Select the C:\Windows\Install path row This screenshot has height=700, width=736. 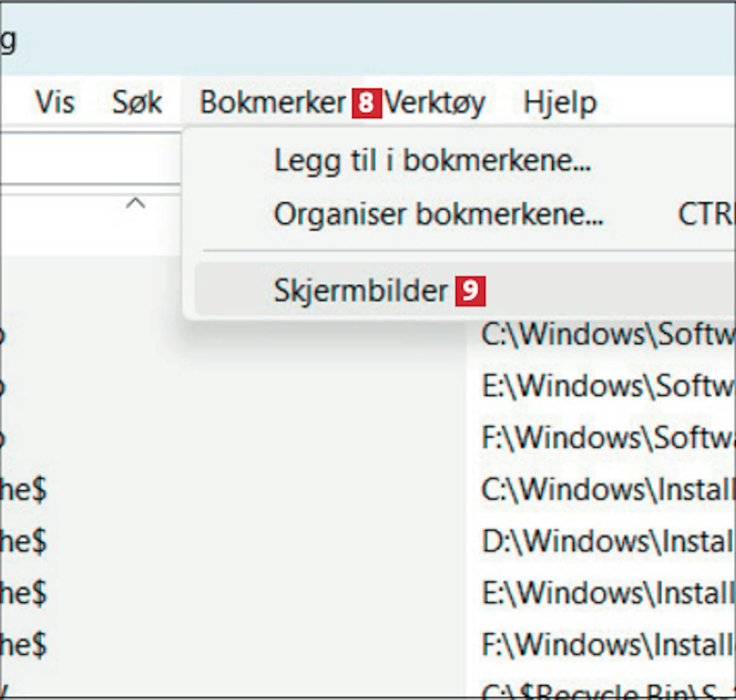coord(607,490)
